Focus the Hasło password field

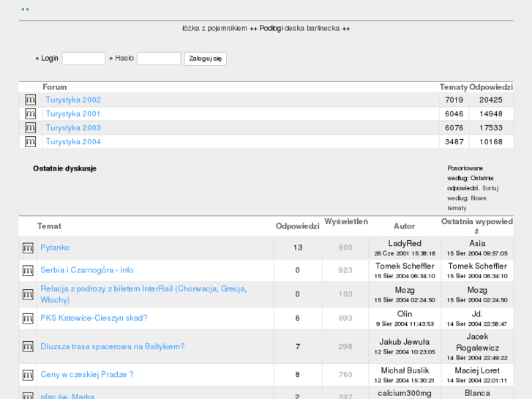(x=159, y=59)
